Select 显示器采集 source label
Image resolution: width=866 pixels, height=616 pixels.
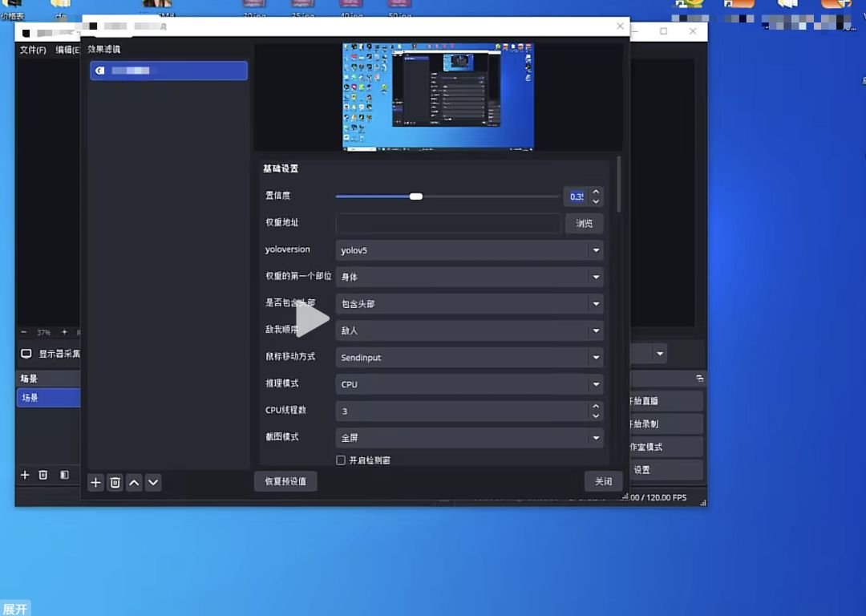click(x=59, y=354)
